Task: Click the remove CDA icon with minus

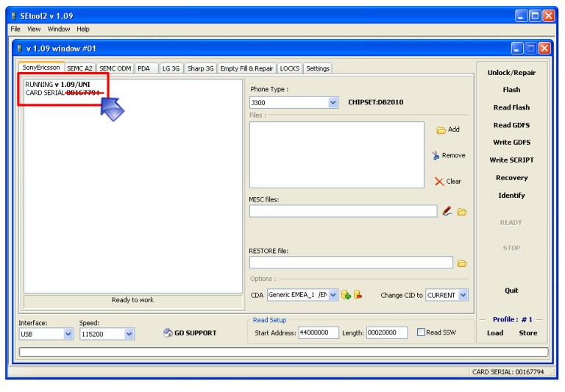Action: coord(358,295)
